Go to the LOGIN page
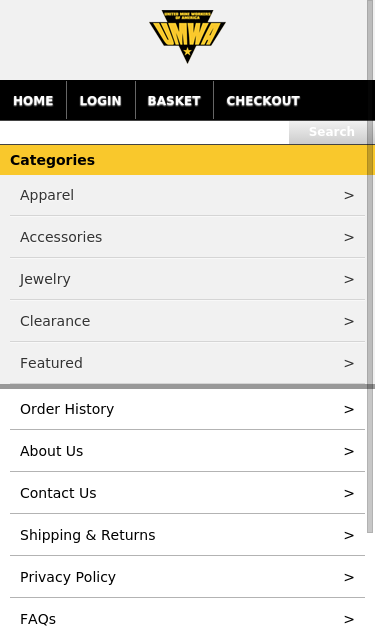The width and height of the screenshot is (375, 627). (x=101, y=101)
